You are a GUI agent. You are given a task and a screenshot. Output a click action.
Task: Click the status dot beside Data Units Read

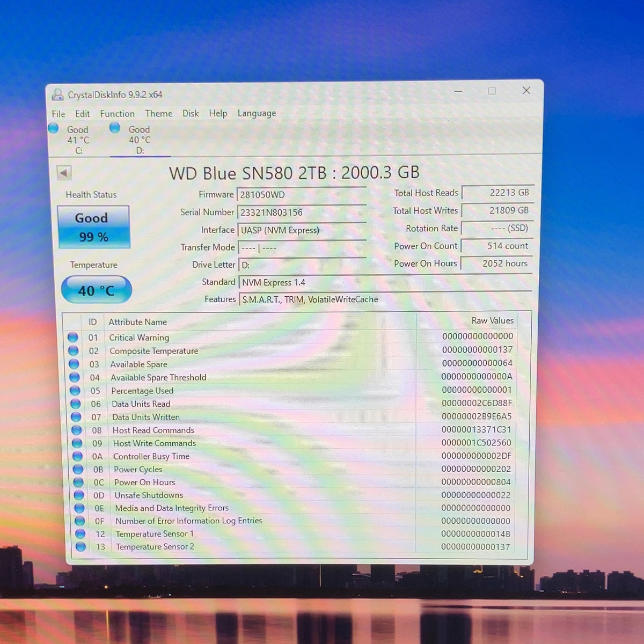(76, 404)
